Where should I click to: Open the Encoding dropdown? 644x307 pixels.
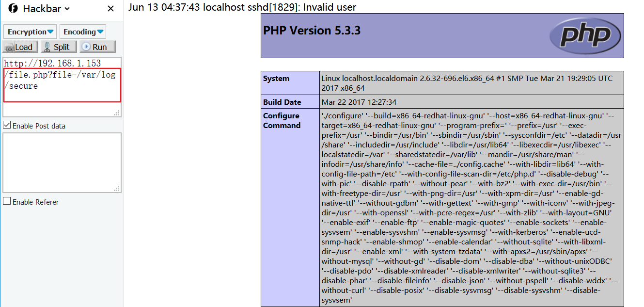pos(83,32)
